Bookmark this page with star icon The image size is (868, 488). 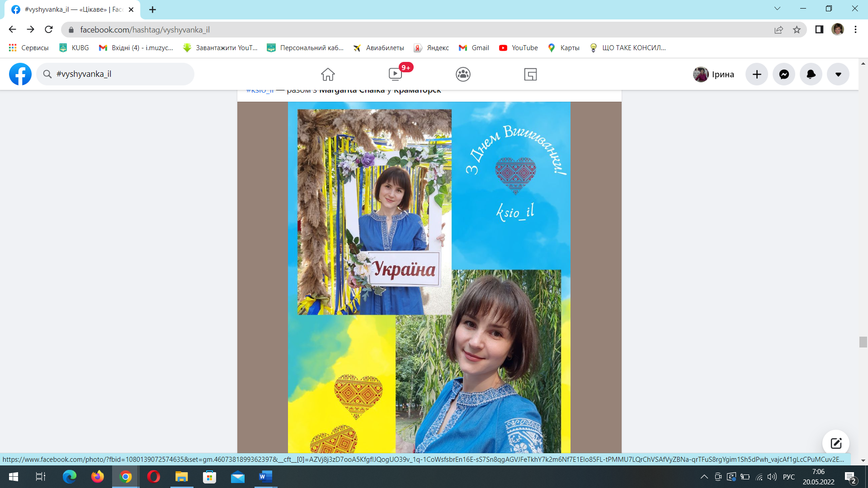click(x=797, y=30)
